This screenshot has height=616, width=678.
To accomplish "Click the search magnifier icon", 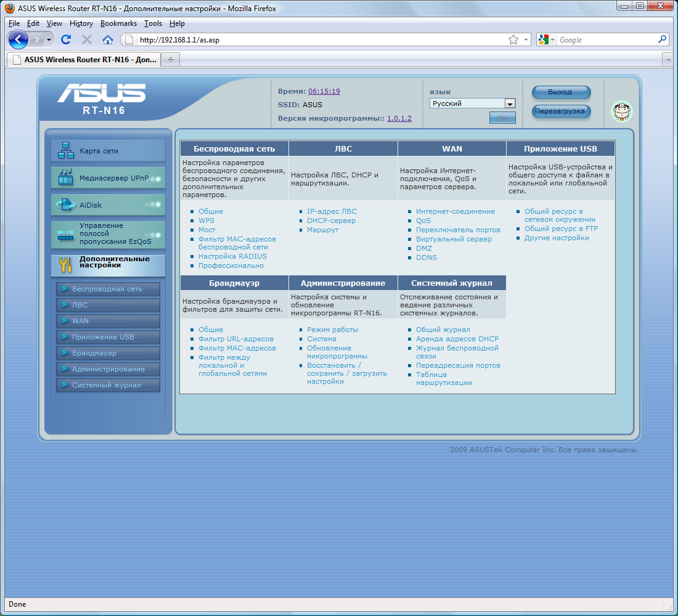I will [x=662, y=39].
